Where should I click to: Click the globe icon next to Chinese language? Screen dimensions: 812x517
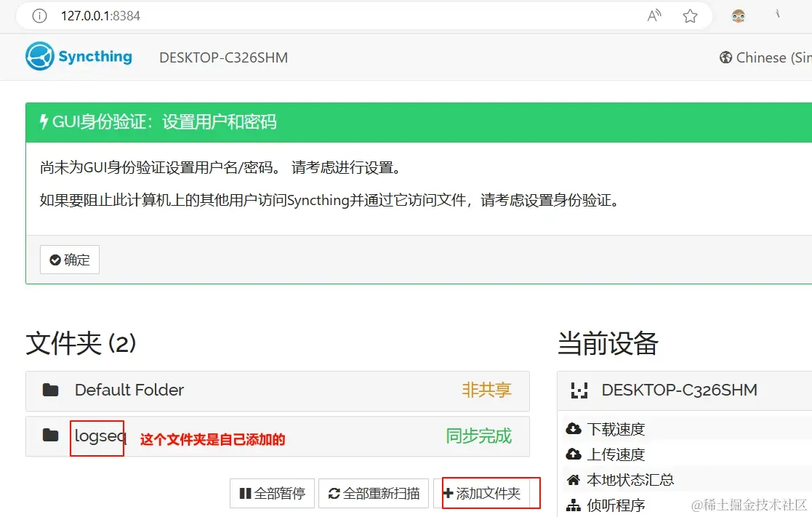(x=725, y=57)
